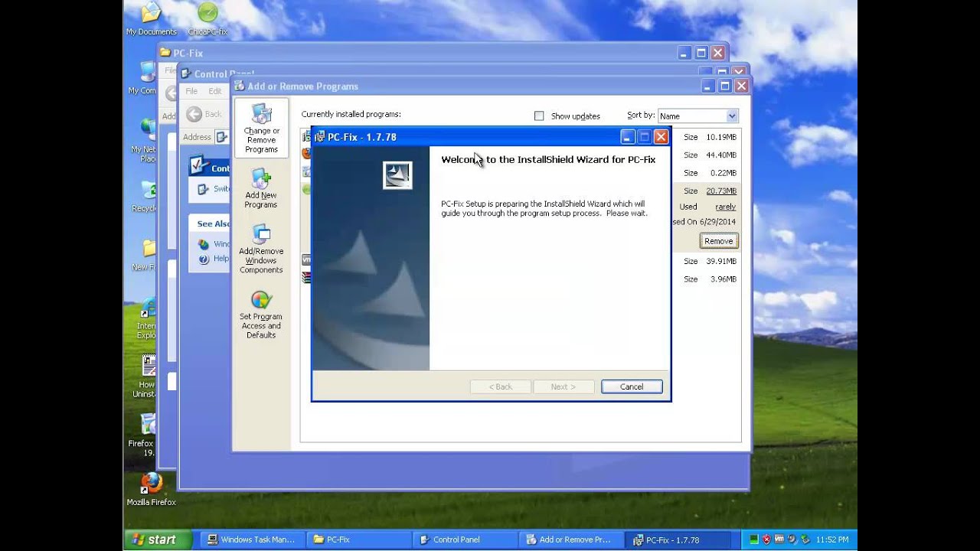Viewport: 980px width, 551px height.
Task: Click Add or Remove Programs title bar icon
Action: (239, 86)
